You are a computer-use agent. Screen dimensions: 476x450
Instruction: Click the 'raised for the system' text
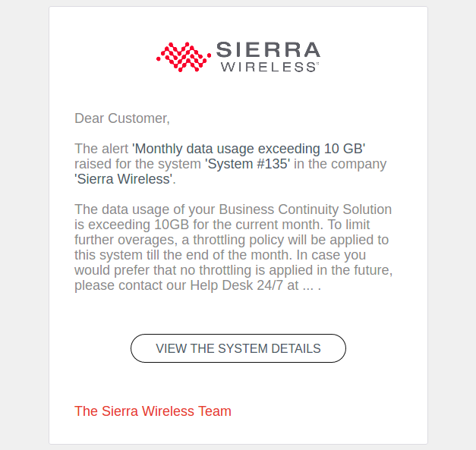138,164
